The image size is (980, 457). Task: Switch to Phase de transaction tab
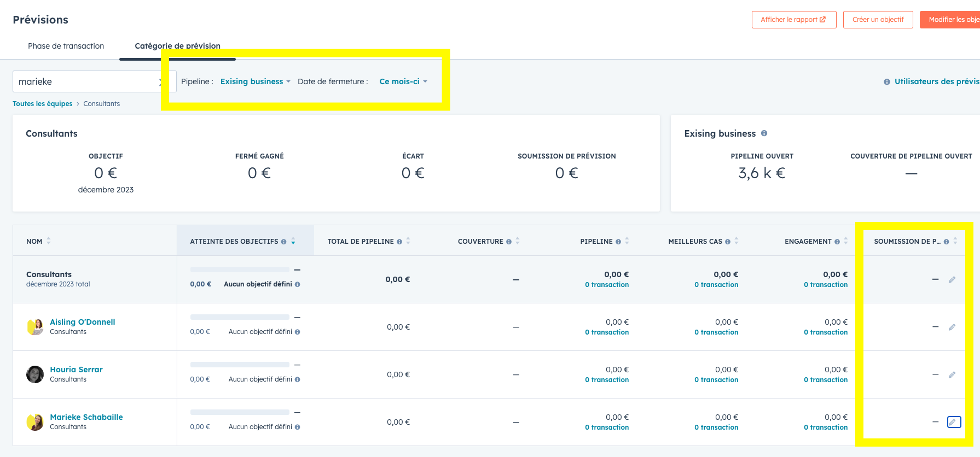click(66, 46)
